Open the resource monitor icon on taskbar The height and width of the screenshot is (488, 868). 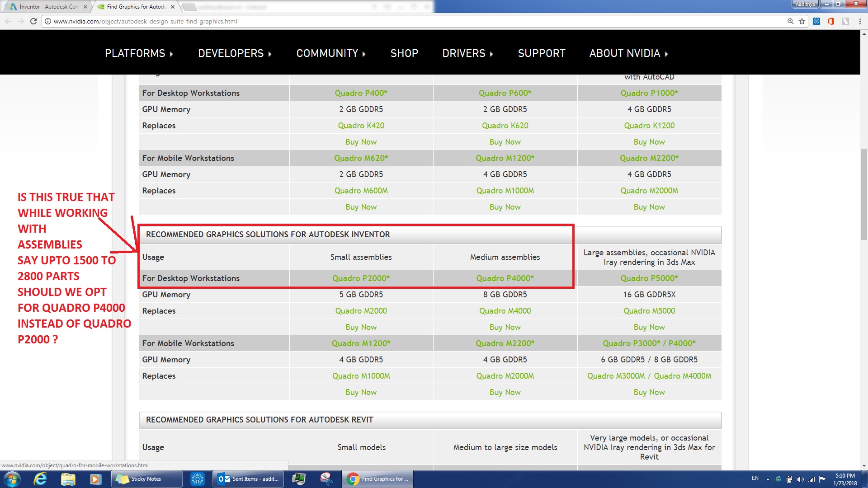click(x=299, y=479)
